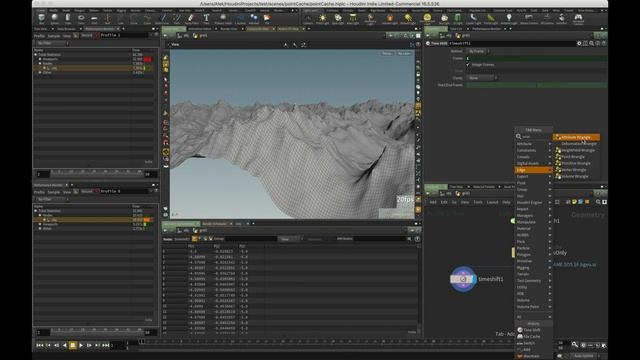
Task: Add a Sky Light from the shelf
Action: (444, 18)
